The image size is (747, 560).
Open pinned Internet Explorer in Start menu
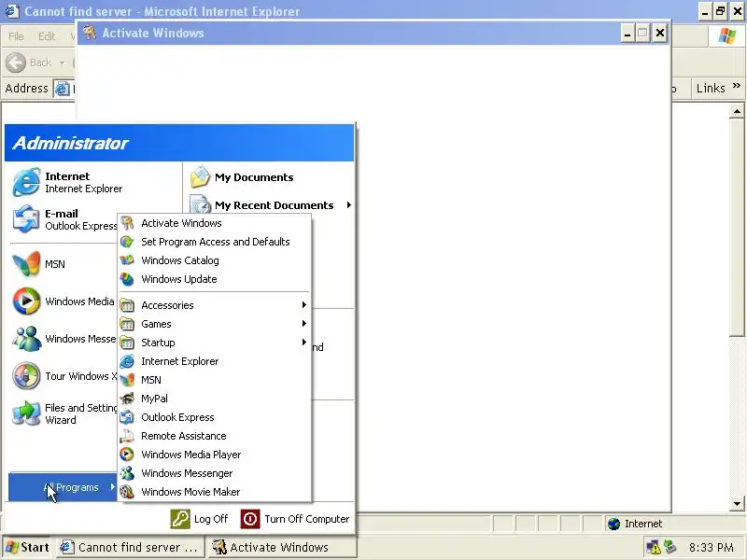point(94,182)
